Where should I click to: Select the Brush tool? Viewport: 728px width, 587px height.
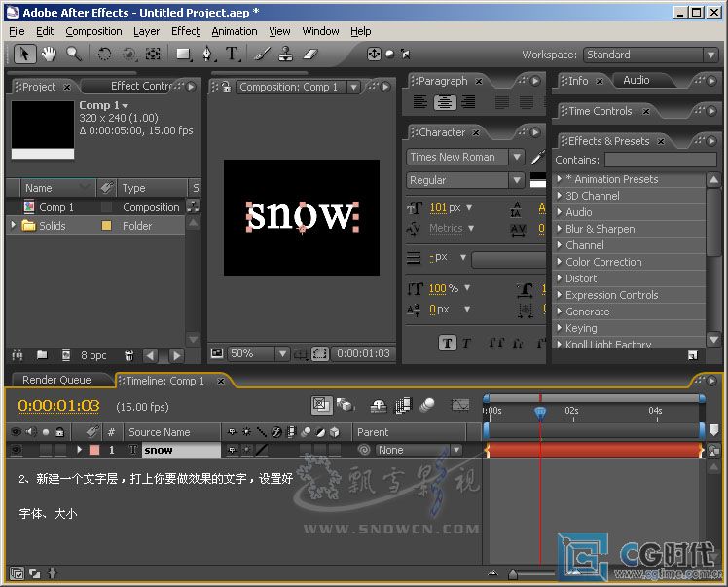[263, 55]
